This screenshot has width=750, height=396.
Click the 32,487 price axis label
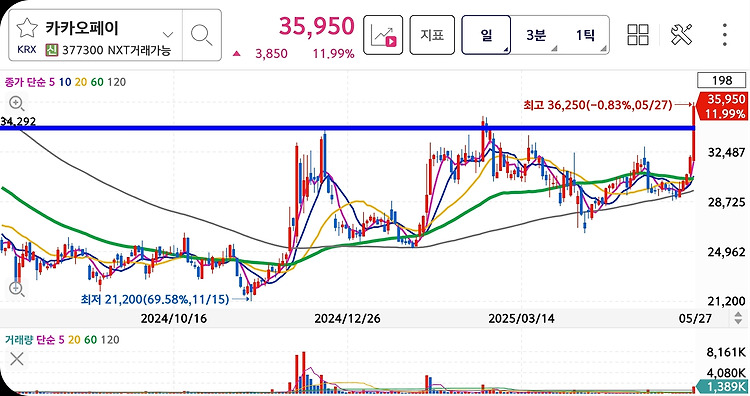[726, 152]
